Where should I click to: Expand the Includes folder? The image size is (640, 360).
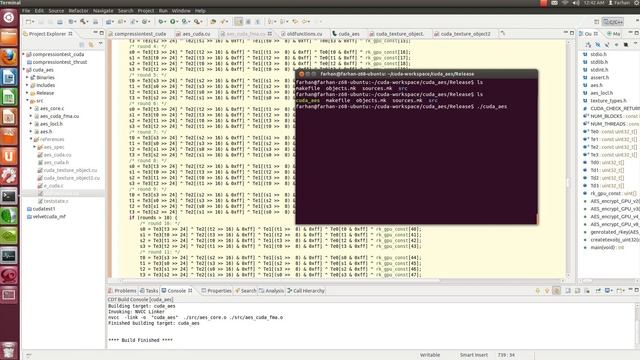point(28,85)
